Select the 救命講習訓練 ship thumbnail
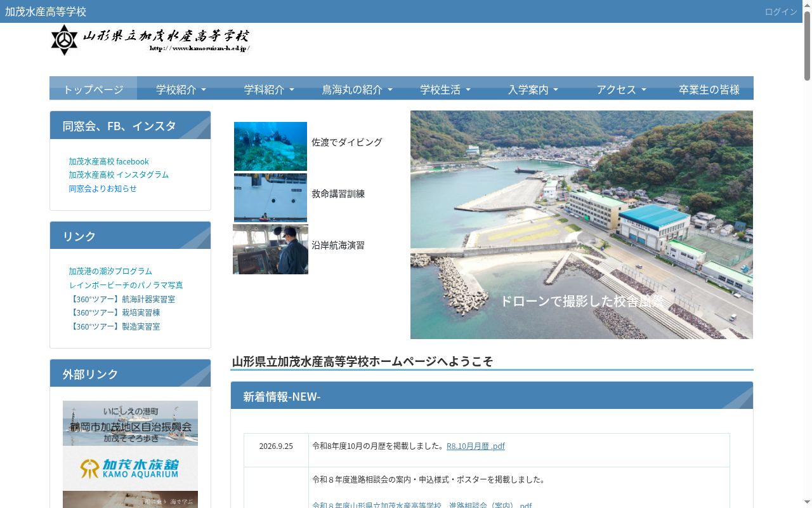The image size is (812, 508). point(270,197)
